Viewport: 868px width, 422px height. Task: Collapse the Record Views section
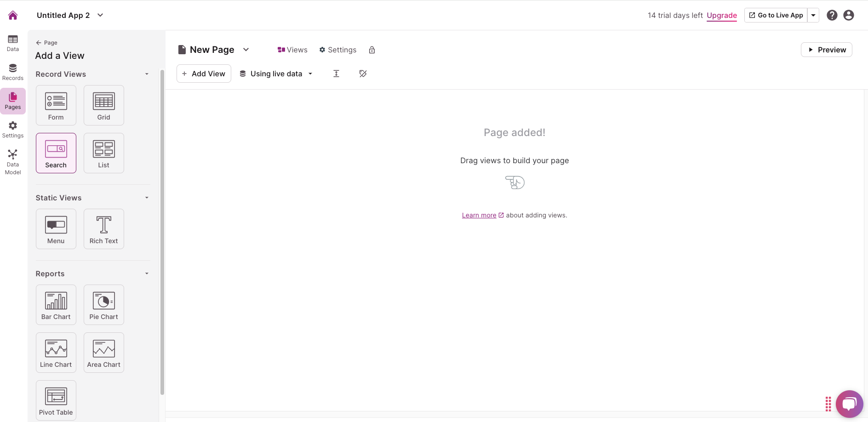(x=147, y=74)
